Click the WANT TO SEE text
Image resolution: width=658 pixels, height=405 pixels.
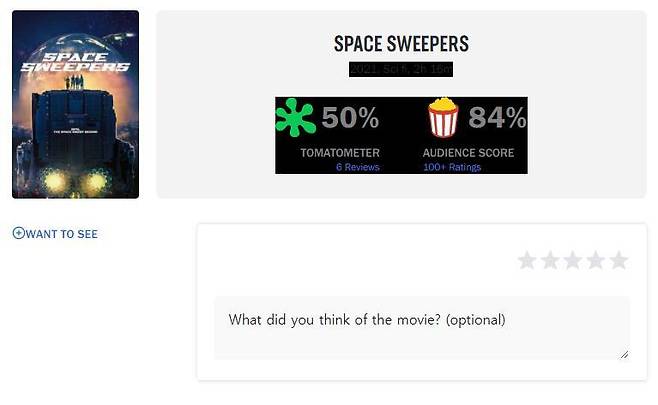coord(62,234)
